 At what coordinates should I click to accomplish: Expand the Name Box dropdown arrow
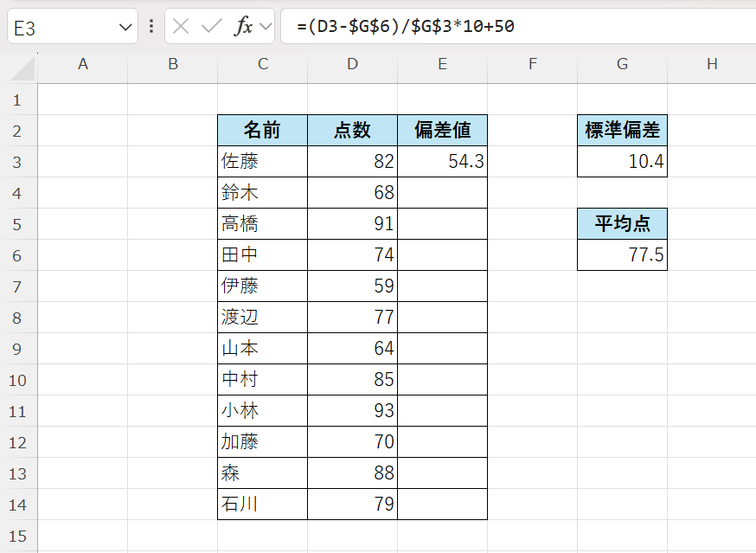pos(124,28)
